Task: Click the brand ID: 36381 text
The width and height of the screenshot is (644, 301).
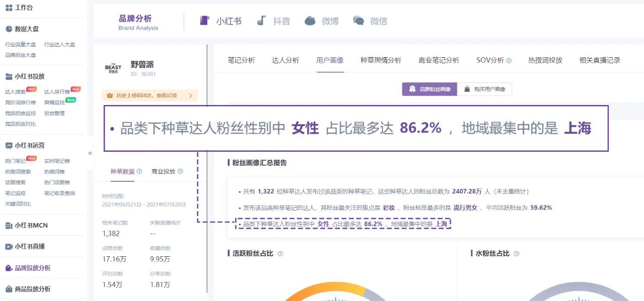Action: click(143, 74)
